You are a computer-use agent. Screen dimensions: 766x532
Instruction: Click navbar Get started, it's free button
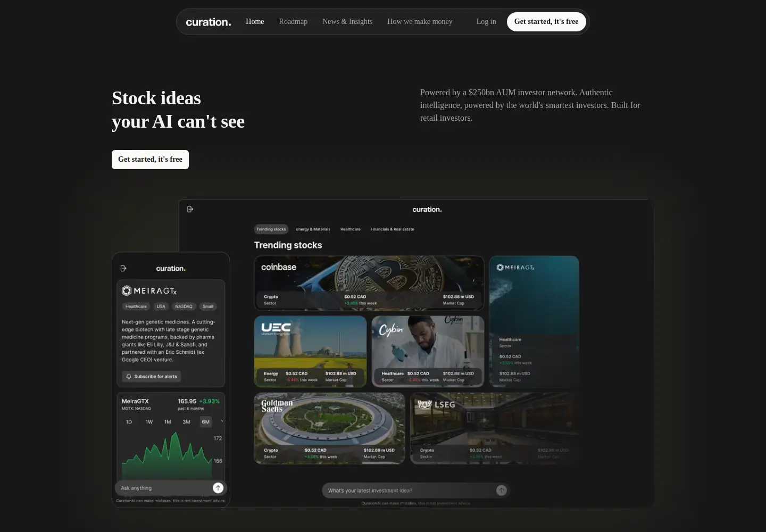[546, 22]
